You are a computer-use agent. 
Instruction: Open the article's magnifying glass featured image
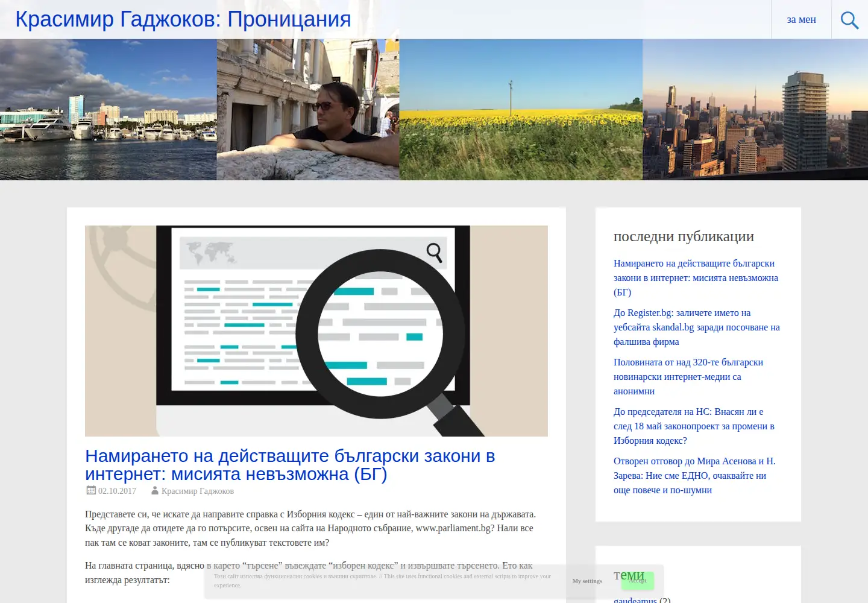click(x=316, y=331)
